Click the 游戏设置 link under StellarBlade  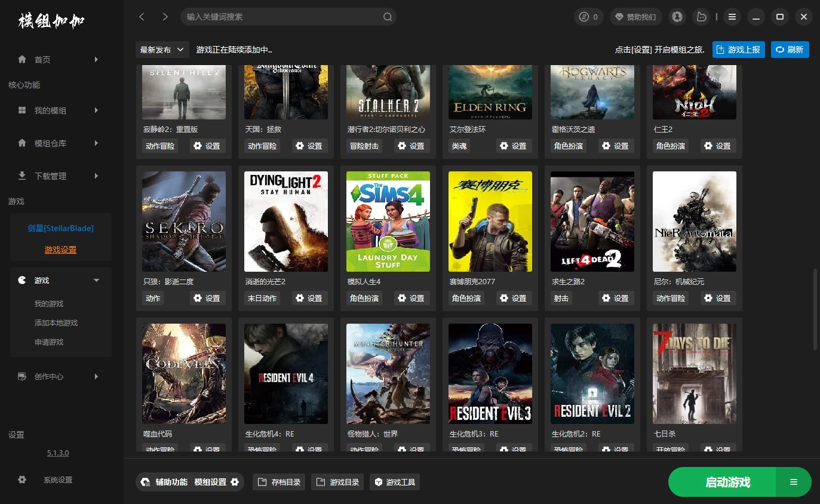pos(60,250)
